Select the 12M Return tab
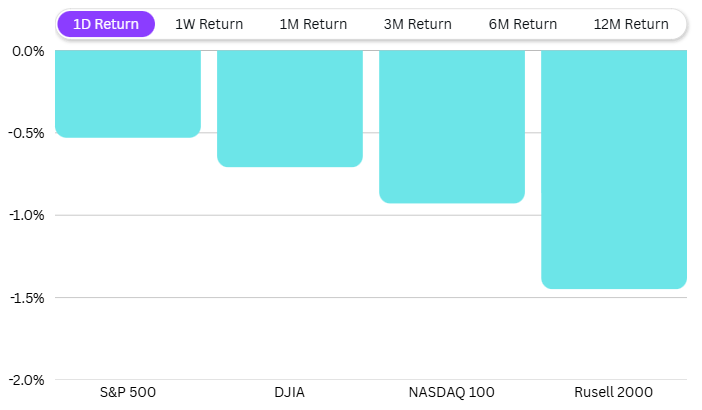 click(x=630, y=24)
